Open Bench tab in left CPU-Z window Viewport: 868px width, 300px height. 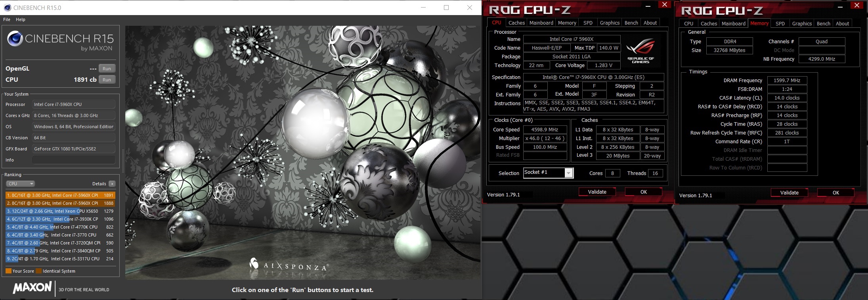[631, 23]
